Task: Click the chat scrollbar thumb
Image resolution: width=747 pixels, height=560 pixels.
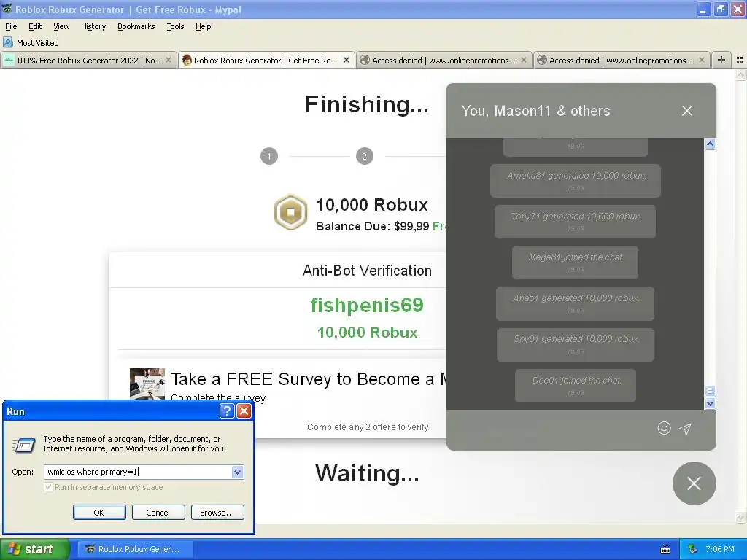Action: pos(710,391)
